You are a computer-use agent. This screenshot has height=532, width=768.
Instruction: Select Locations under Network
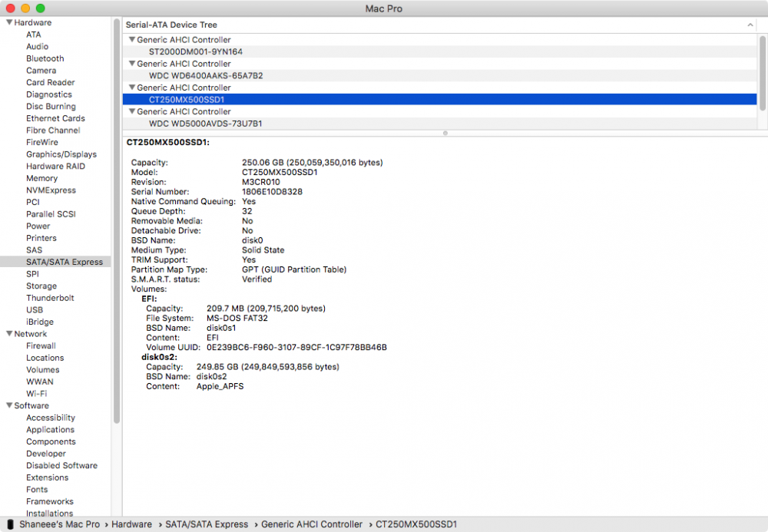point(45,359)
